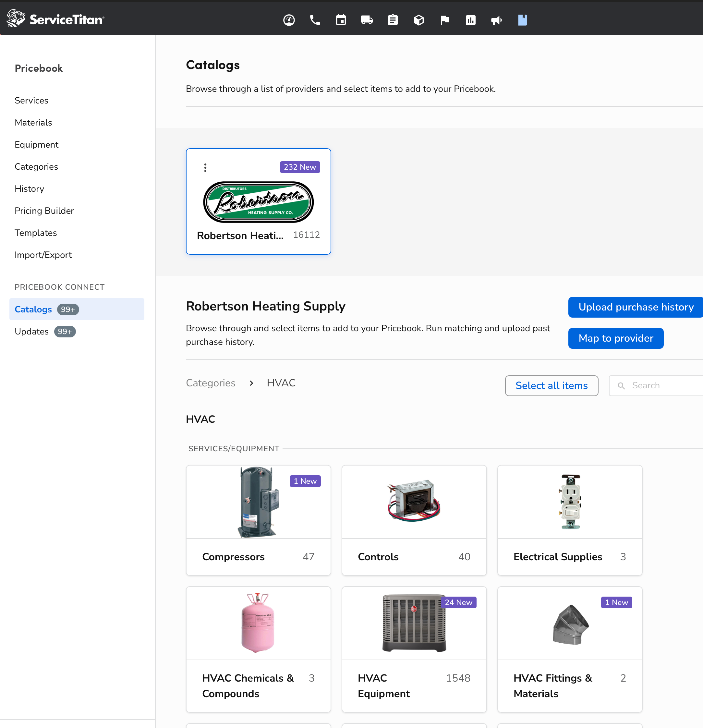
Task: Click the breadcrumb chevron after Categories
Action: tap(251, 383)
